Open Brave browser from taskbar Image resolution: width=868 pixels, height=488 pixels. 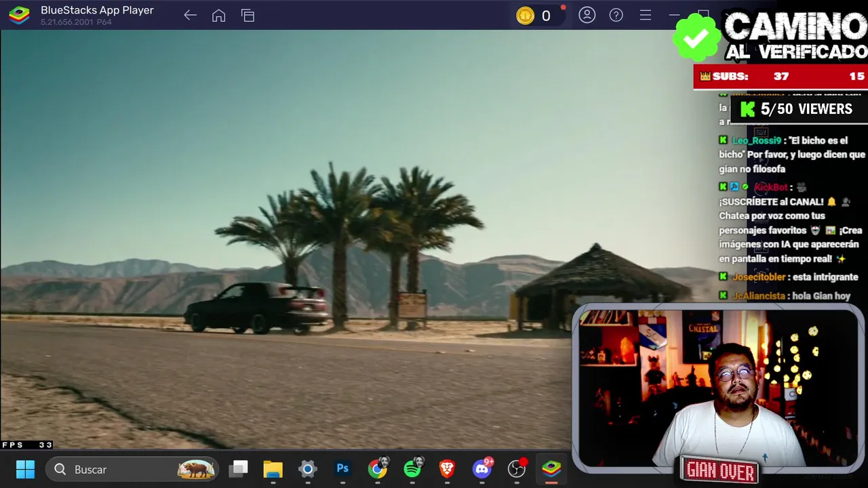(447, 469)
